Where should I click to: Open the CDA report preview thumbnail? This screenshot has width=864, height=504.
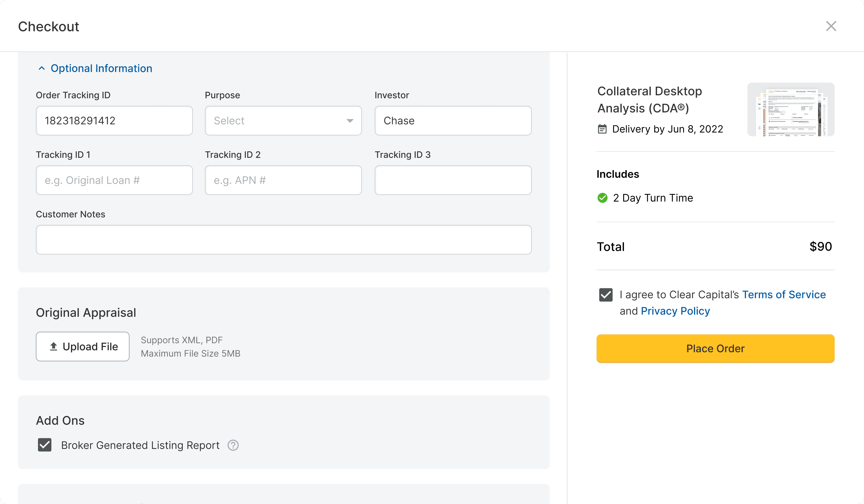791,109
